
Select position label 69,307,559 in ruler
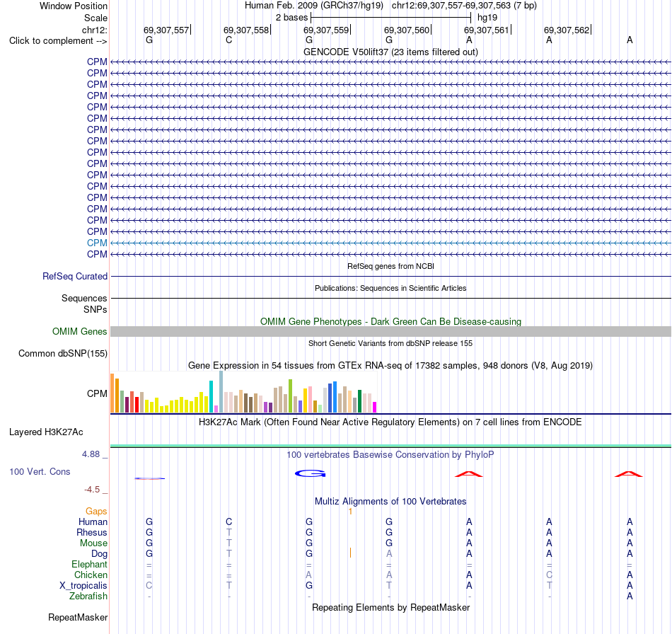(x=326, y=30)
